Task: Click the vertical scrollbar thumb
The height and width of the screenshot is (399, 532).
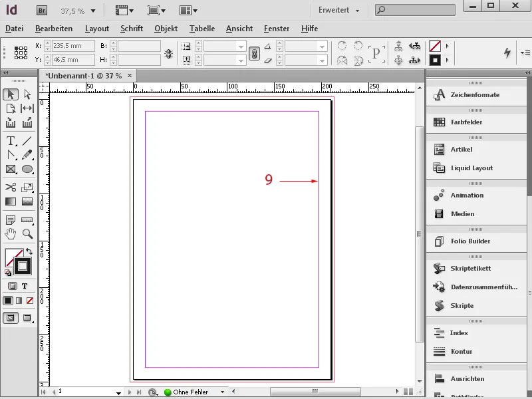Action: click(x=420, y=234)
